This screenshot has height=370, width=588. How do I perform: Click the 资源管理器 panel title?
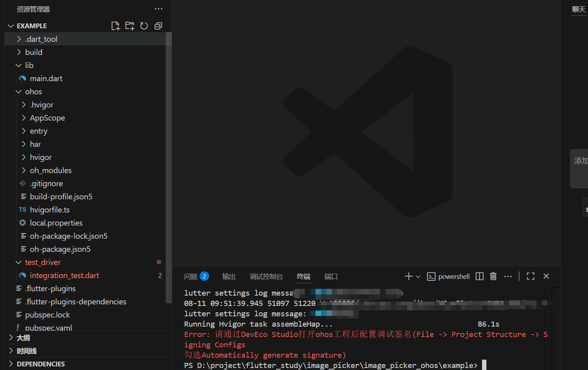coord(33,9)
